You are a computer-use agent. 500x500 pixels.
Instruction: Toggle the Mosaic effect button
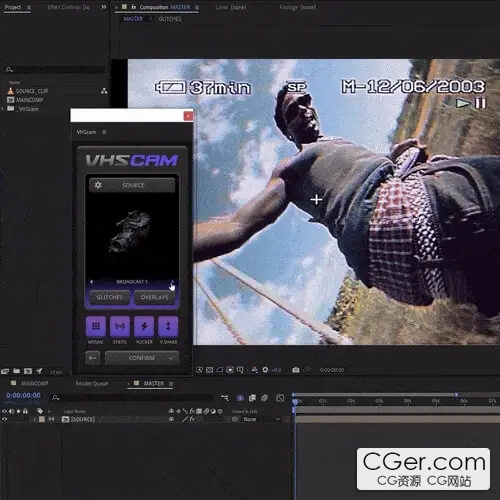[x=96, y=326]
